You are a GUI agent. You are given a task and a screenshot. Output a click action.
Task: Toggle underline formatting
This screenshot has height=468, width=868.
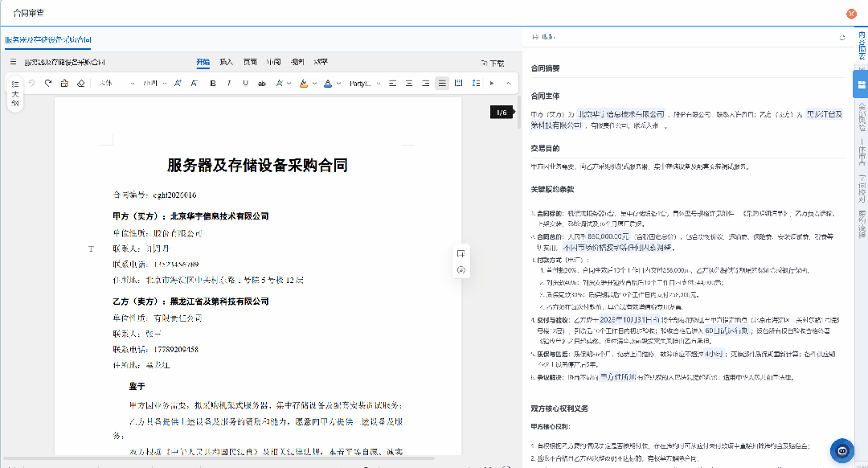click(245, 83)
